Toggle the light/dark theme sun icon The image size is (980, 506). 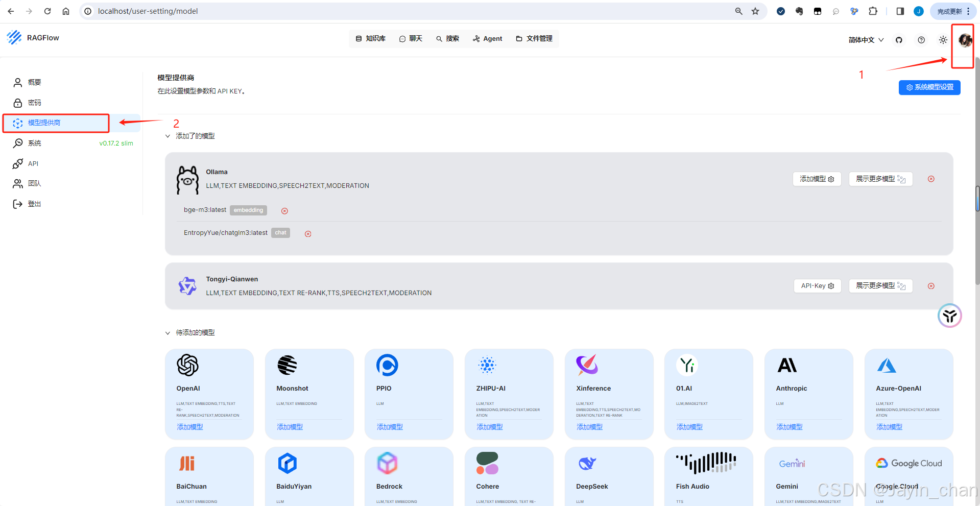pyautogui.click(x=943, y=40)
